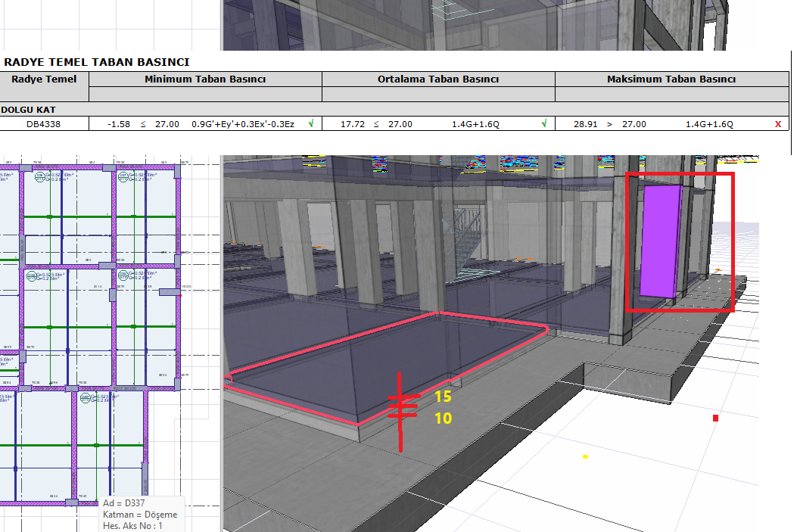Select the purple highlighted column in 3D view
Screen dimensions: 800x532
point(660,241)
